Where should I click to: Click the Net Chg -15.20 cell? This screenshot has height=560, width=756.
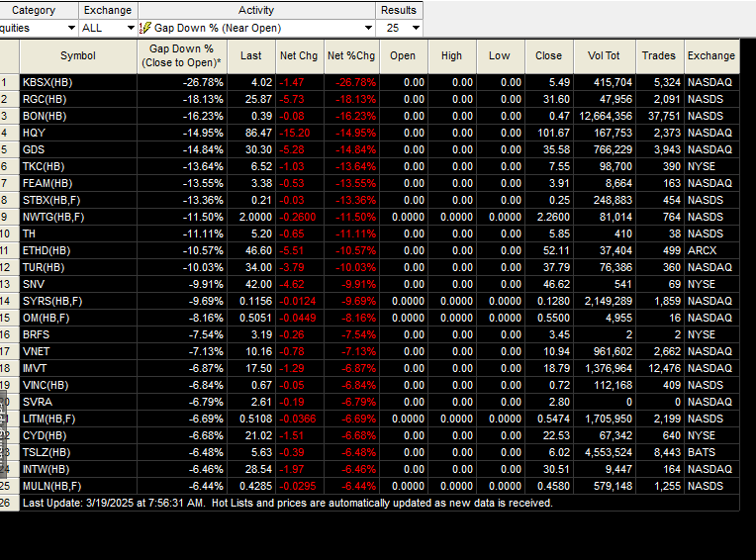300,133
